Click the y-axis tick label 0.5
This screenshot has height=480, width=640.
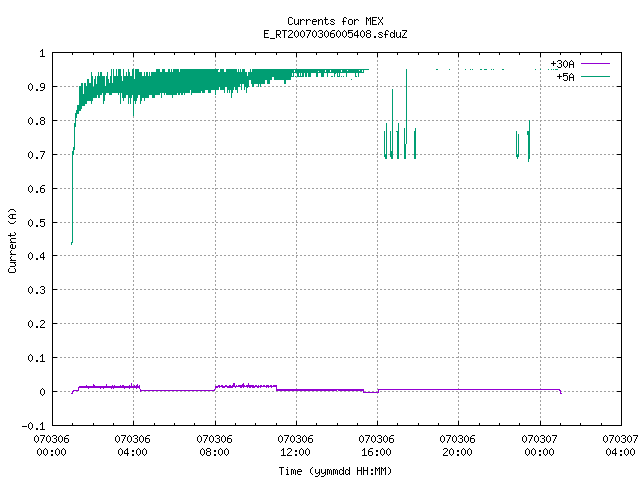(36, 222)
